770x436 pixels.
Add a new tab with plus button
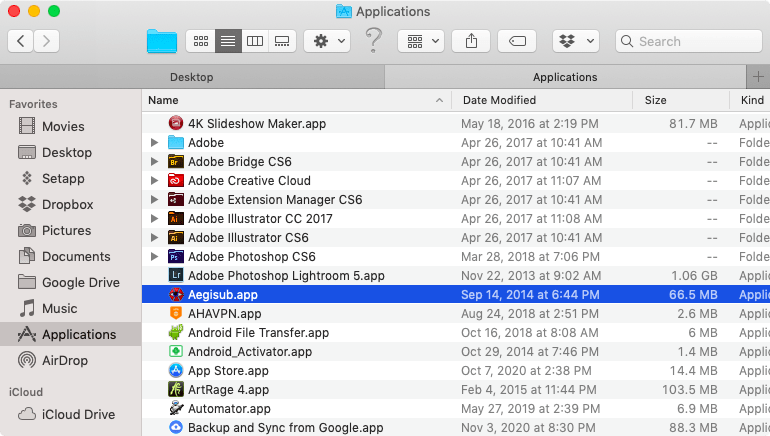(758, 77)
